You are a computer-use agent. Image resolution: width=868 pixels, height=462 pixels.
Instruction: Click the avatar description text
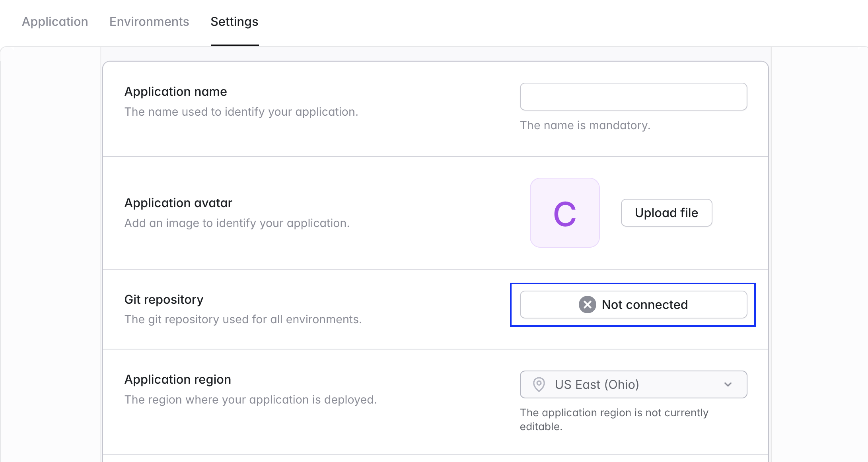coord(237,223)
